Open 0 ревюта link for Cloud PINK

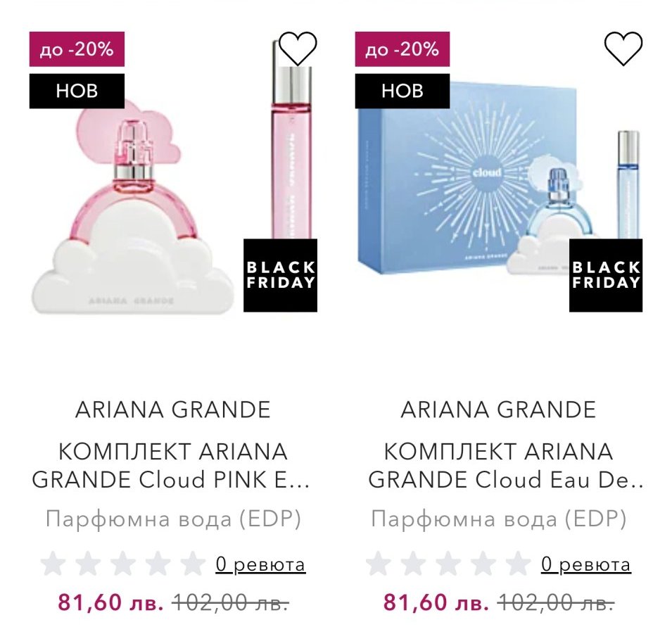pyautogui.click(x=260, y=564)
